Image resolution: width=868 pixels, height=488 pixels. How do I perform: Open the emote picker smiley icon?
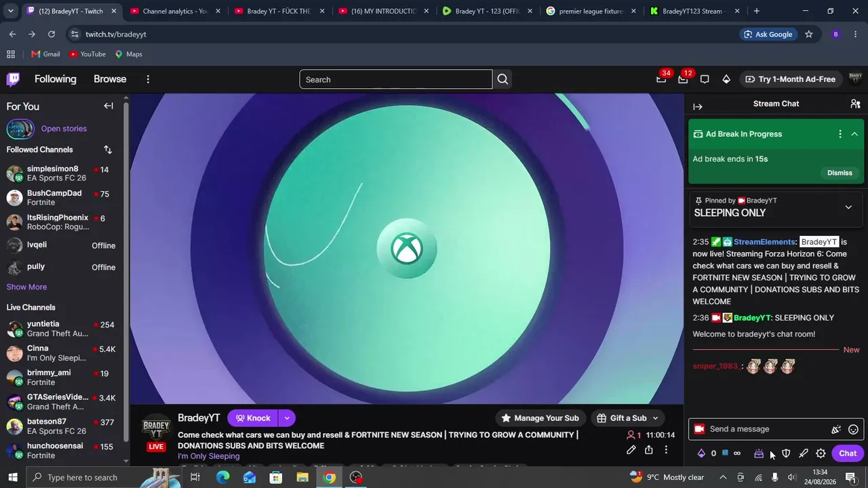tap(854, 429)
